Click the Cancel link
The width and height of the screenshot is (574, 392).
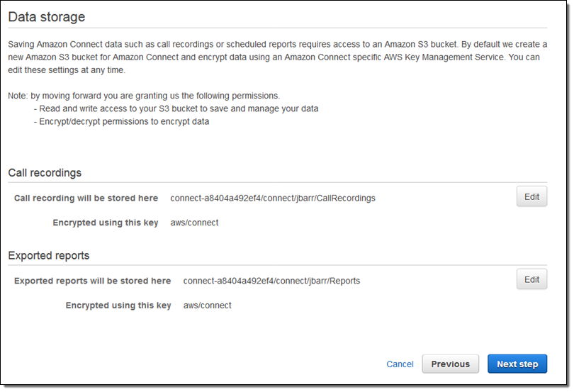400,364
